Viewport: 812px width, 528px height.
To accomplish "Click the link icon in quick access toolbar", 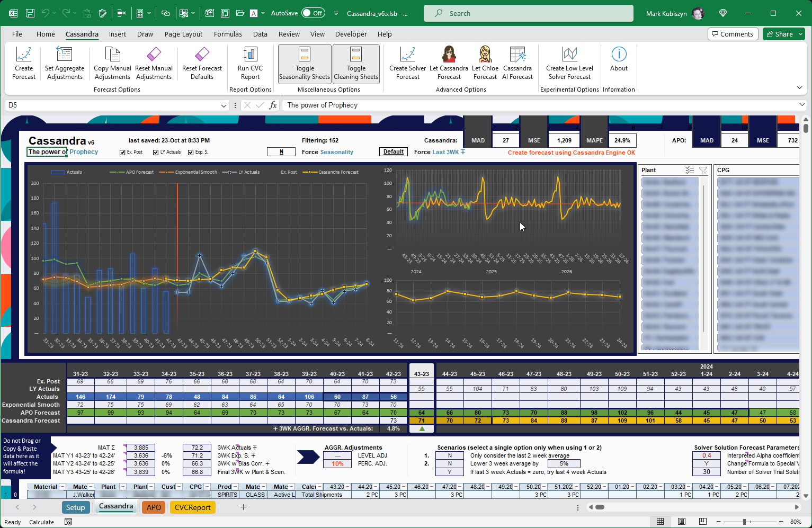I will pos(166,13).
